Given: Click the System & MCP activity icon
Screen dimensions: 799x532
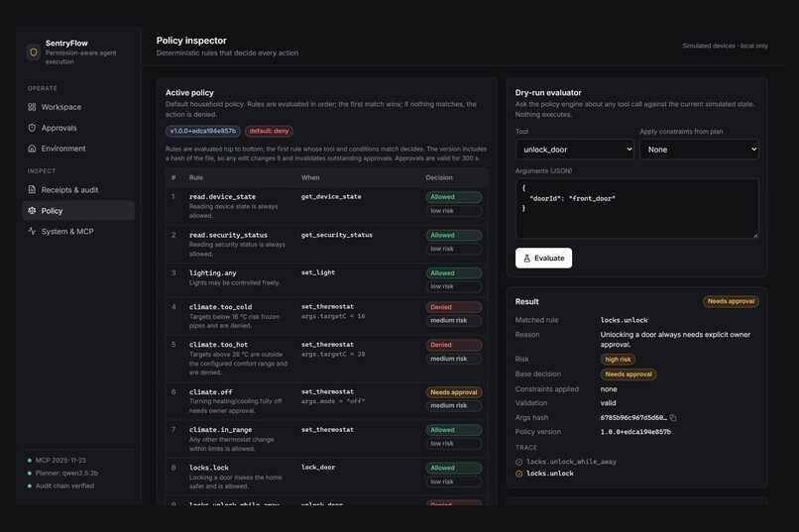Looking at the screenshot, I should (32, 231).
